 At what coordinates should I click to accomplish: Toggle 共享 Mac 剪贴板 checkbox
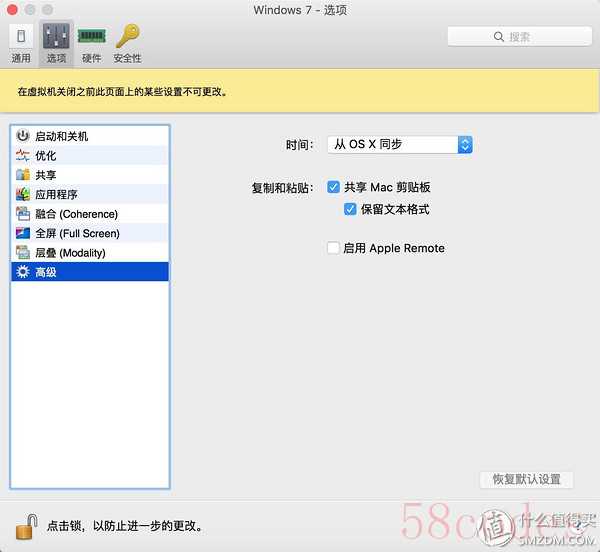334,187
